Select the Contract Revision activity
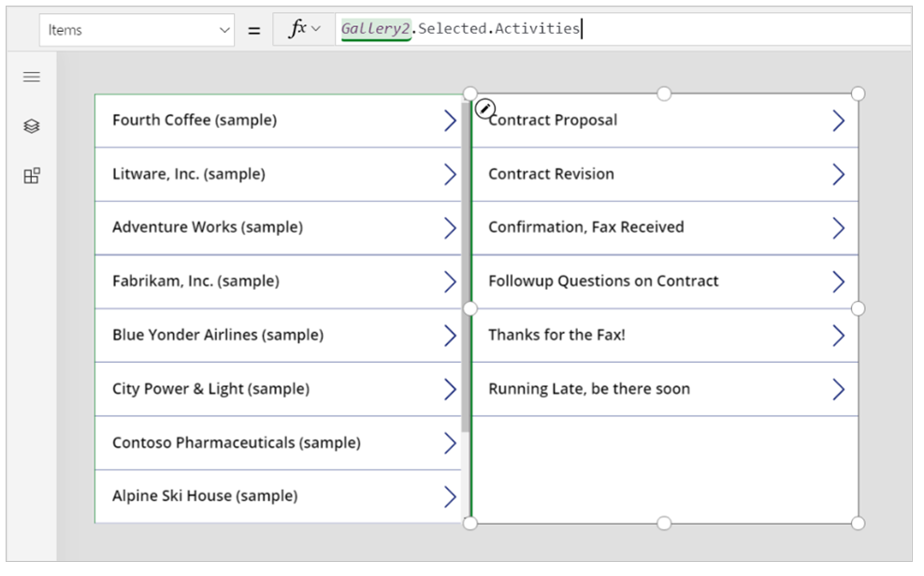Viewport: 924px width, 576px height. (551, 174)
